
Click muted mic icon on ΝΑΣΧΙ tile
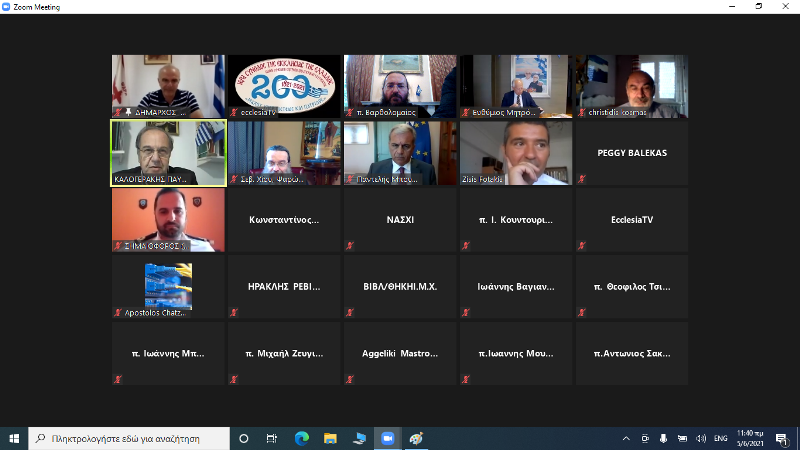pos(350,246)
